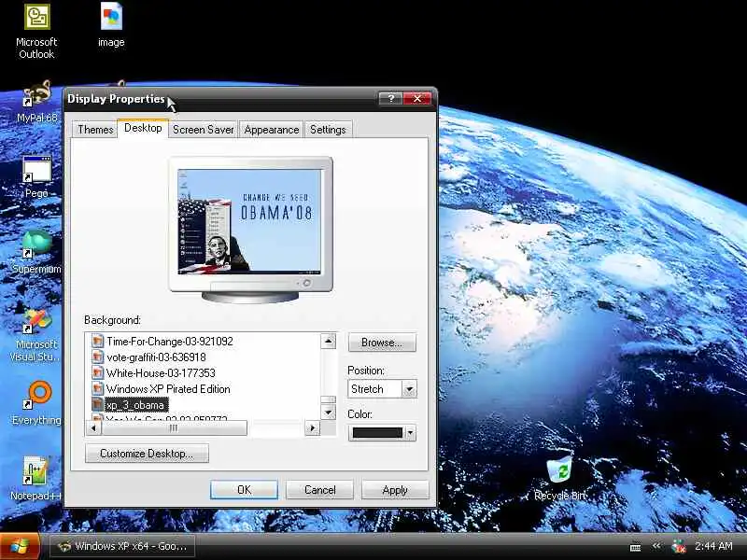Viewport: 747px width, 560px height.
Task: Close the Display Properties dialog
Action: [x=417, y=99]
